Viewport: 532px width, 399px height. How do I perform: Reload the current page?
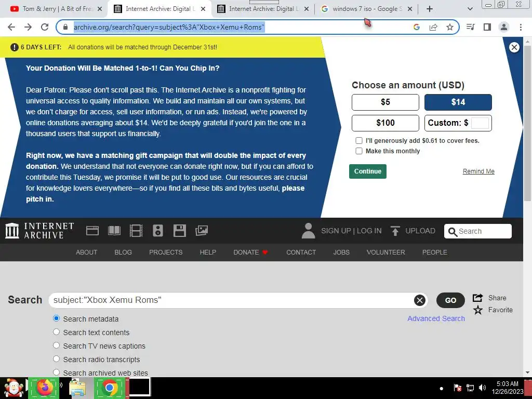coord(45,27)
